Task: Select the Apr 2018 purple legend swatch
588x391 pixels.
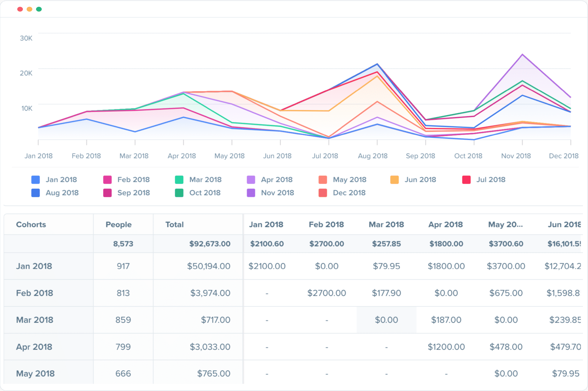Action: (251, 179)
